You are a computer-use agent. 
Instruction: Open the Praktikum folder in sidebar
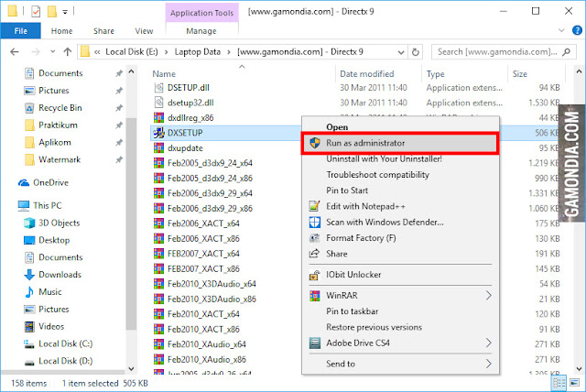pos(58,125)
